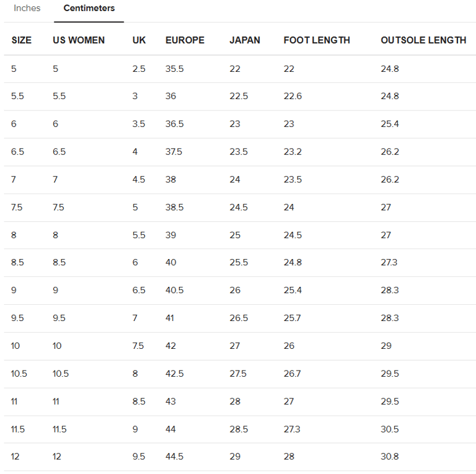Click the OUTSOLE LENGTH column header
This screenshot has width=476, height=474.
click(423, 40)
